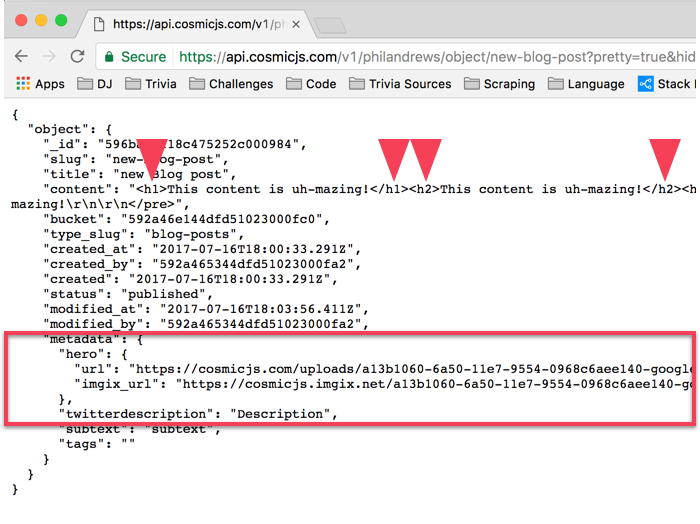Viewport: 700px width, 524px height.
Task: Open the Trivia bookmarks folder
Action: pos(151,84)
